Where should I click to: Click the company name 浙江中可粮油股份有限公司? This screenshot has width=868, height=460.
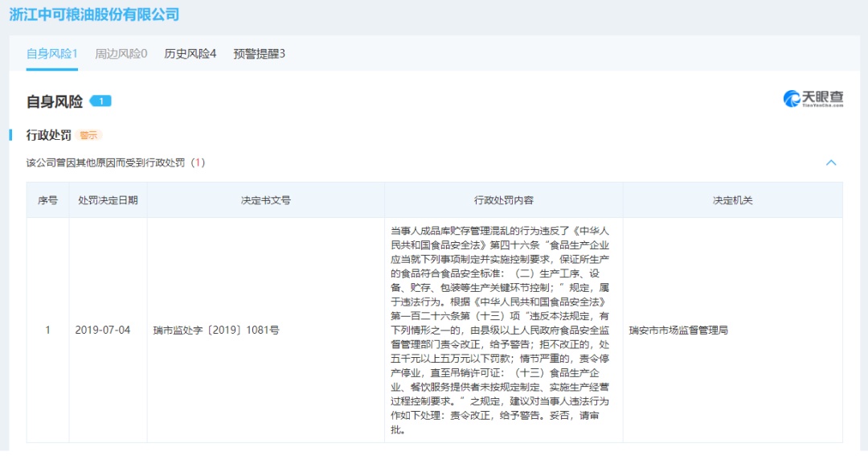(x=94, y=14)
